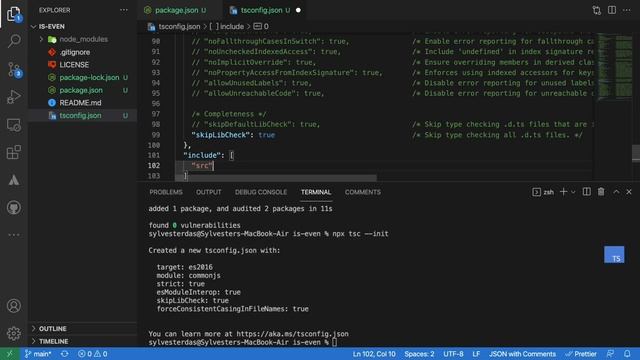The image size is (640, 360).
Task: Open the Explorer view in activity bar
Action: tap(14, 14)
